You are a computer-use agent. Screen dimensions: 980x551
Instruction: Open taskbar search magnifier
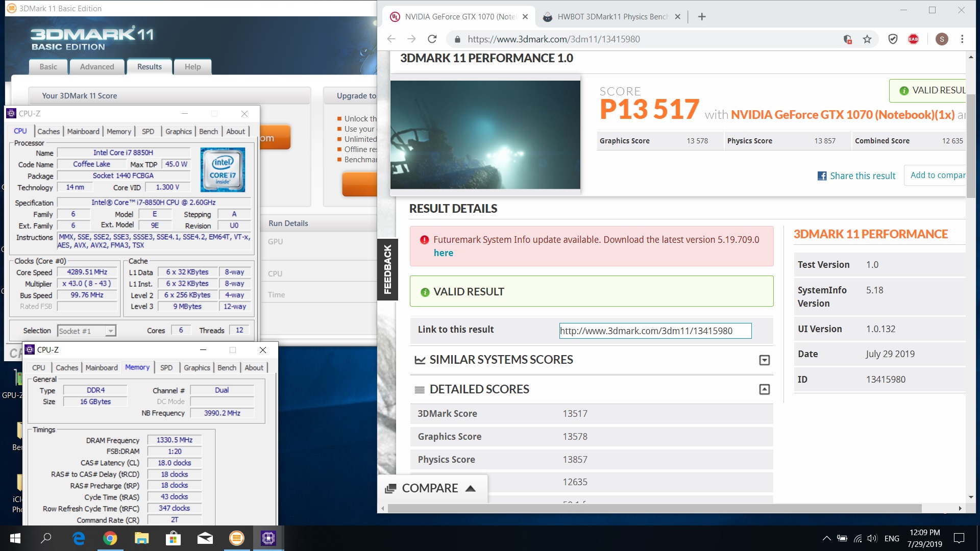pos(46,538)
